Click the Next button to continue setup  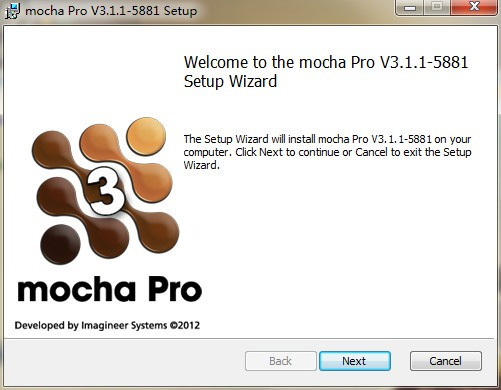[x=355, y=361]
